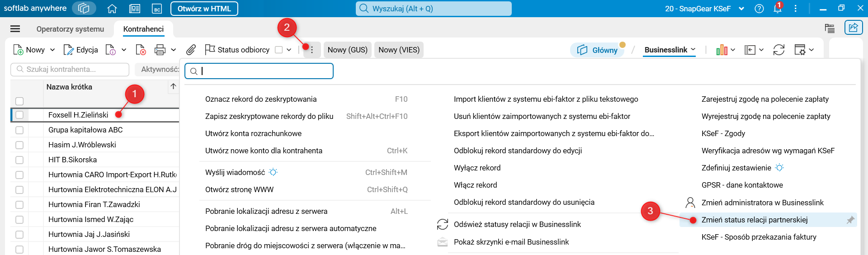Check the HIT B.Sikorska row checkbox
The image size is (868, 255).
(19, 160)
